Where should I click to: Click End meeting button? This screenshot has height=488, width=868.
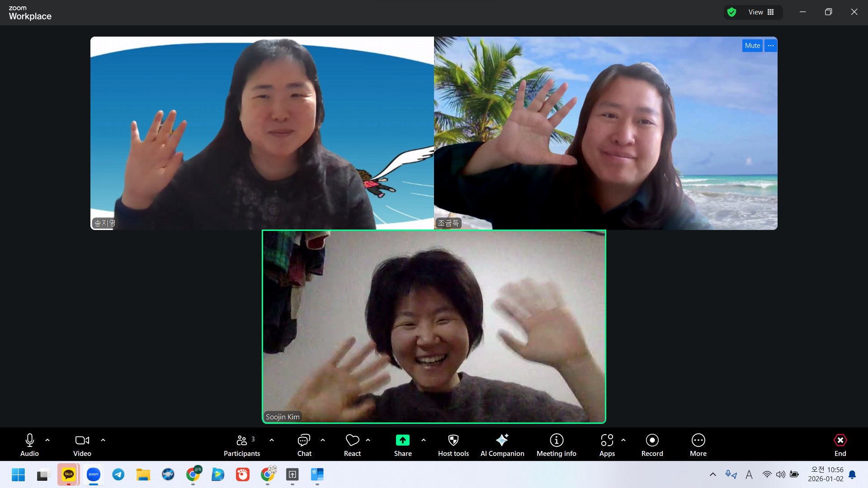(x=840, y=441)
